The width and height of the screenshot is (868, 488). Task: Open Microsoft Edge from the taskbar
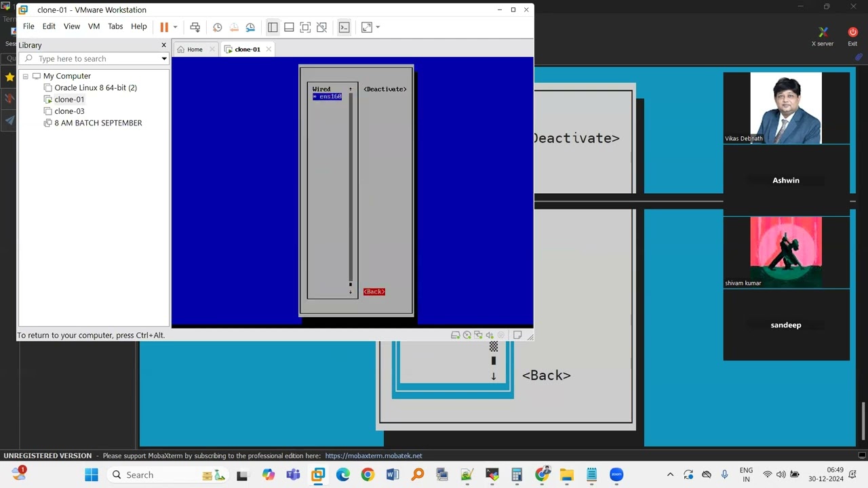coord(342,474)
